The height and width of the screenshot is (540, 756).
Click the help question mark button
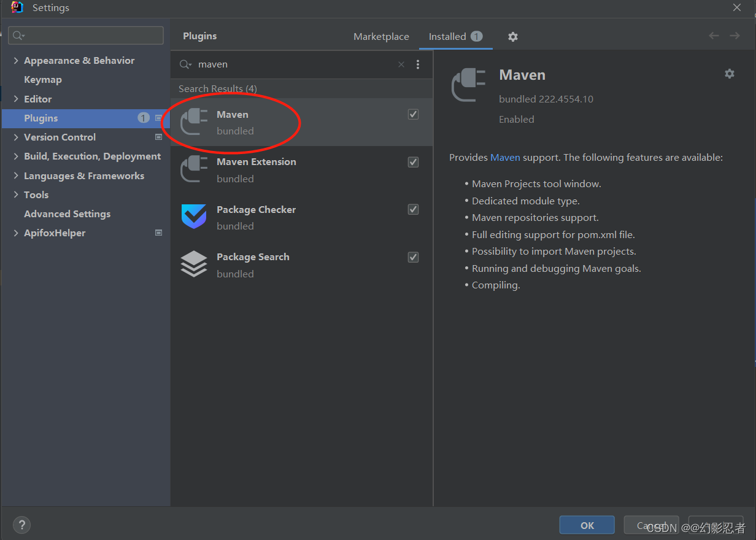pyautogui.click(x=21, y=525)
